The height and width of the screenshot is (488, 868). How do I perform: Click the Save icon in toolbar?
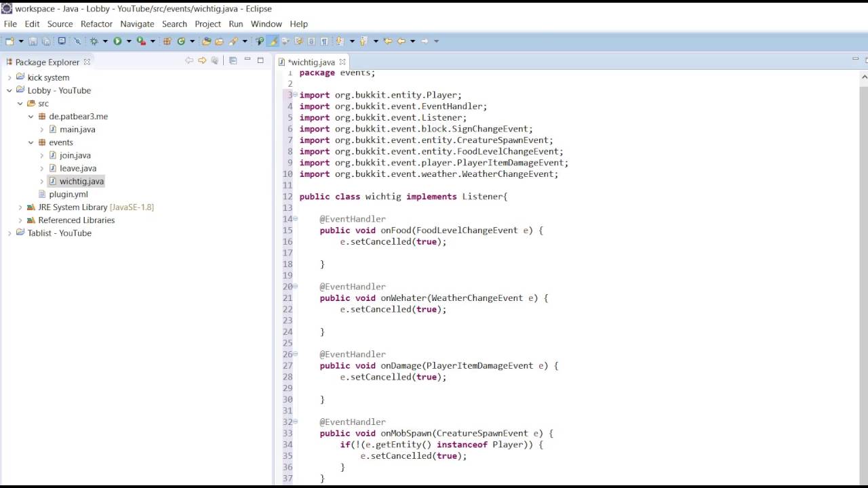click(x=32, y=41)
